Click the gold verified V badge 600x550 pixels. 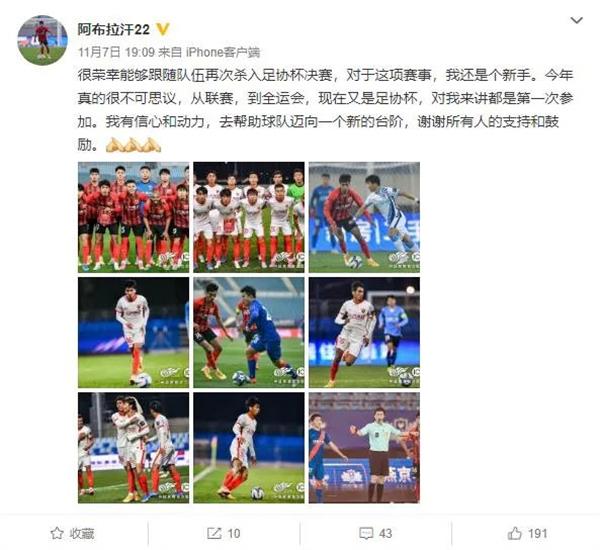(163, 29)
